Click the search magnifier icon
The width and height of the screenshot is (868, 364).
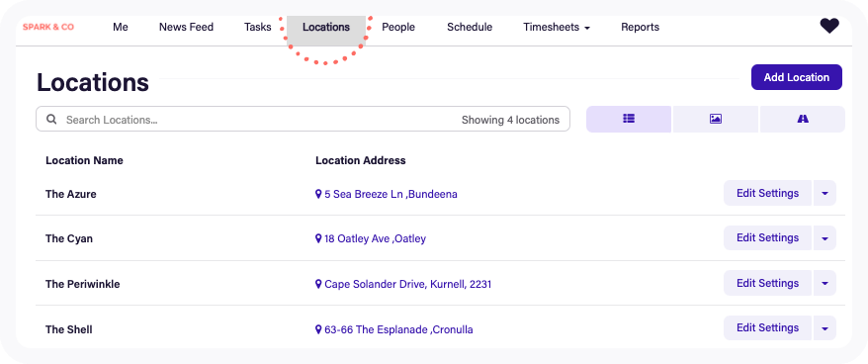click(51, 119)
